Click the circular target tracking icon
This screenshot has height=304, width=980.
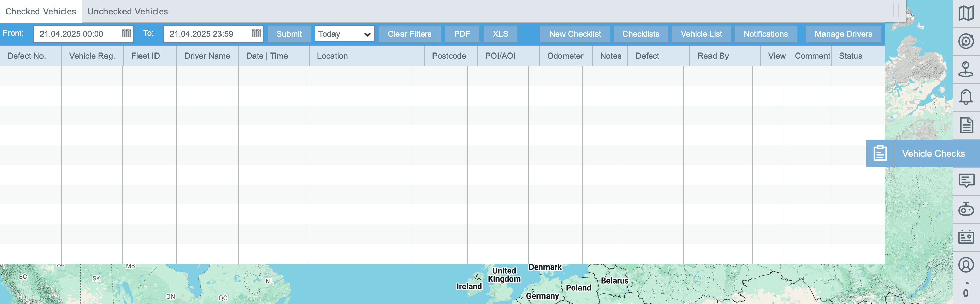pos(966,42)
